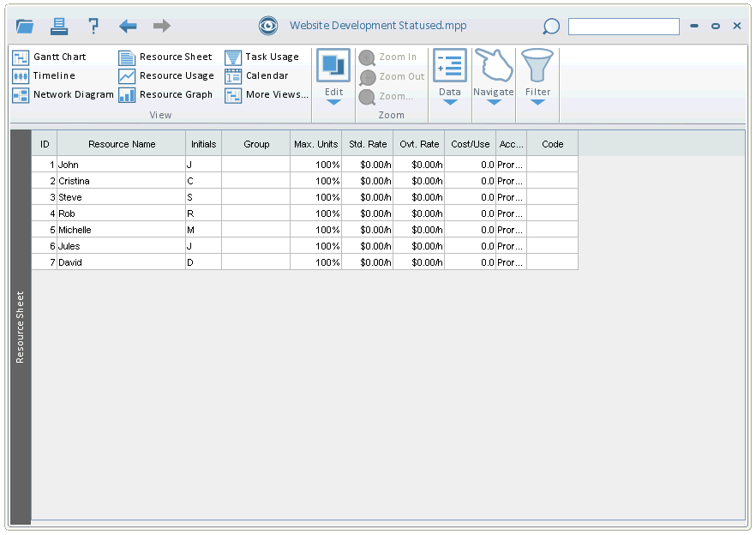Click inside the search text field
The width and height of the screenshot is (756, 535).
(623, 27)
